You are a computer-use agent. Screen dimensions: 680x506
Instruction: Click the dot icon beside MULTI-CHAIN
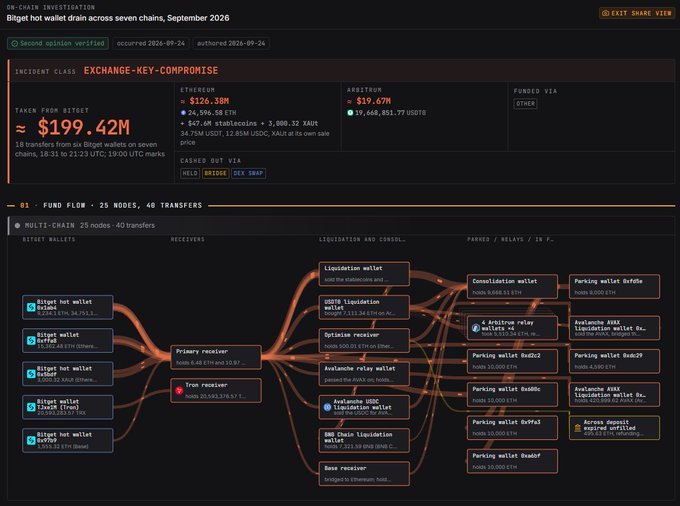pyautogui.click(x=17, y=225)
